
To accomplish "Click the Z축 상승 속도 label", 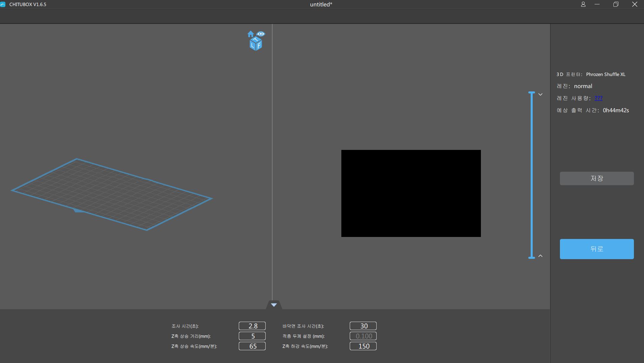I will point(194,346).
